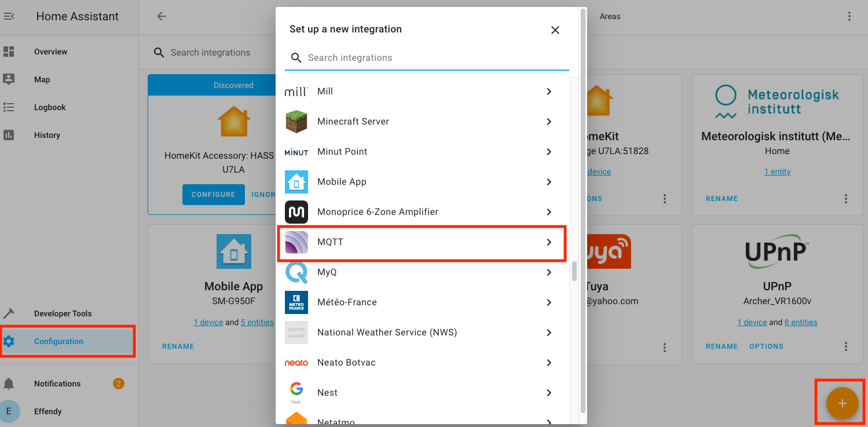The width and height of the screenshot is (868, 427).
Task: Expand the Nest integration chevron
Action: click(x=549, y=393)
